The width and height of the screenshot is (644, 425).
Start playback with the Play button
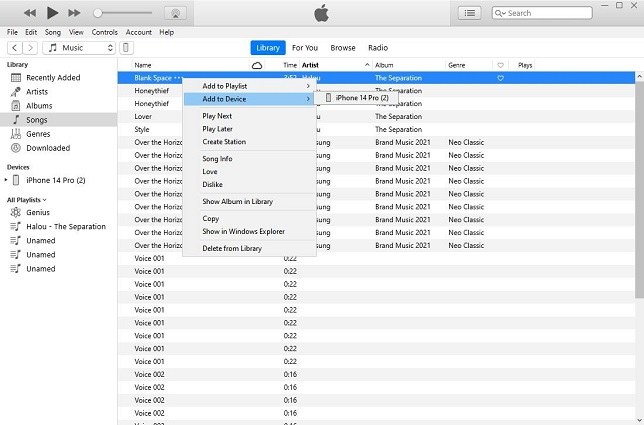tap(52, 13)
